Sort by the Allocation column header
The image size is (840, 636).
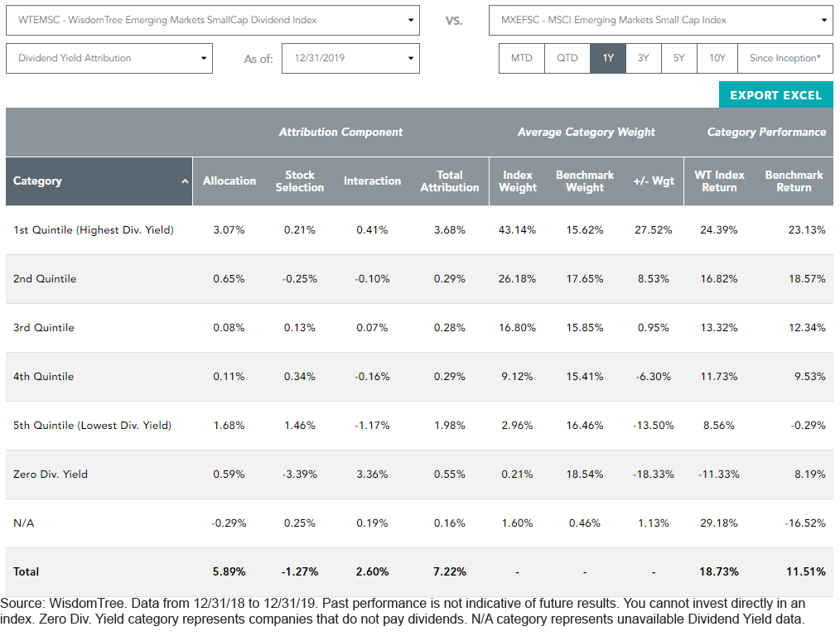click(x=229, y=181)
